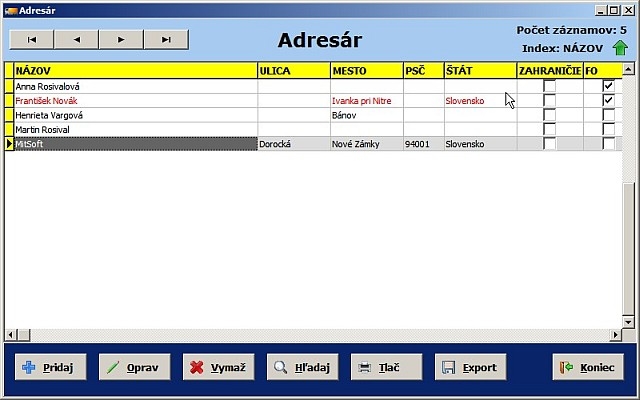Image resolution: width=640 pixels, height=400 pixels.
Task: Minimize the Adresár window
Action: click(600, 10)
